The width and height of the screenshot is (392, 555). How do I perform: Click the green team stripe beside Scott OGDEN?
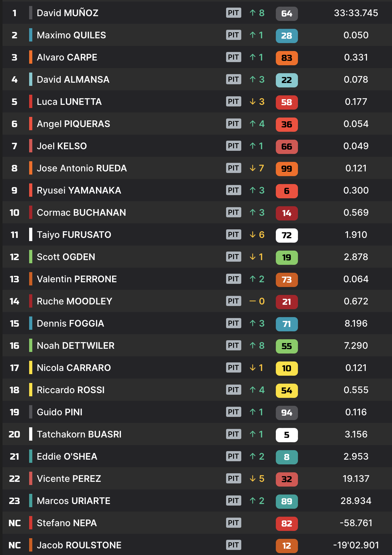31,257
